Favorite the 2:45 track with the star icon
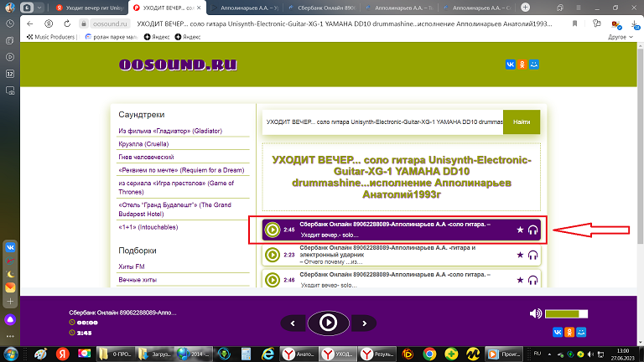644x362 pixels. pyautogui.click(x=520, y=230)
